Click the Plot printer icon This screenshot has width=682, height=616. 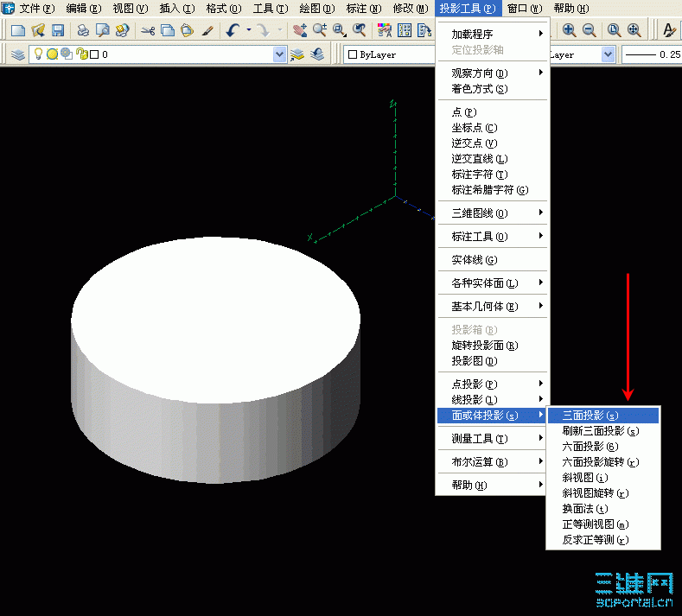pos(83,30)
